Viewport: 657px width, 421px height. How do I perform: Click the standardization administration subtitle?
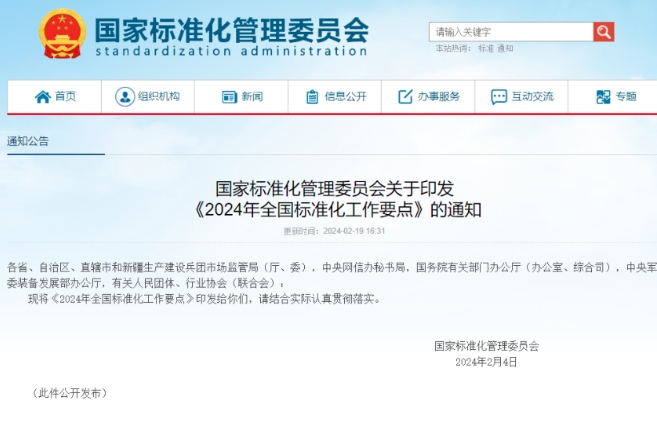(x=231, y=51)
